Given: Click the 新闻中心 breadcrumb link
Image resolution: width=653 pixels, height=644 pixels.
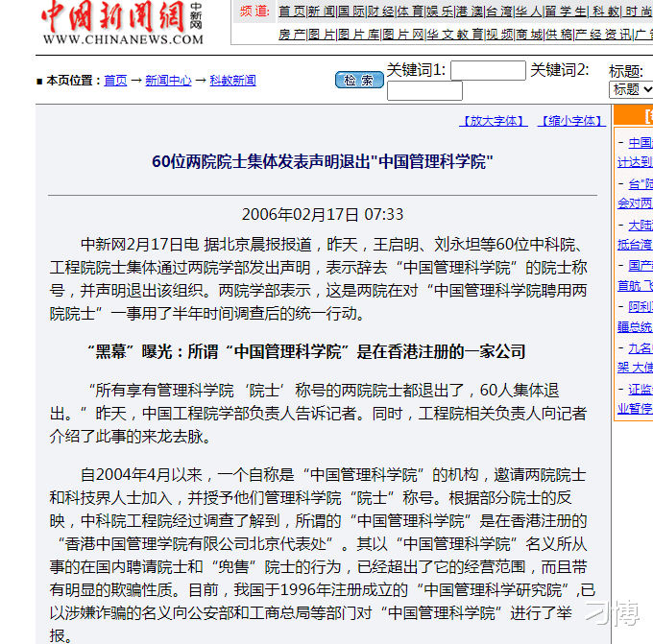Looking at the screenshot, I should point(168,81).
